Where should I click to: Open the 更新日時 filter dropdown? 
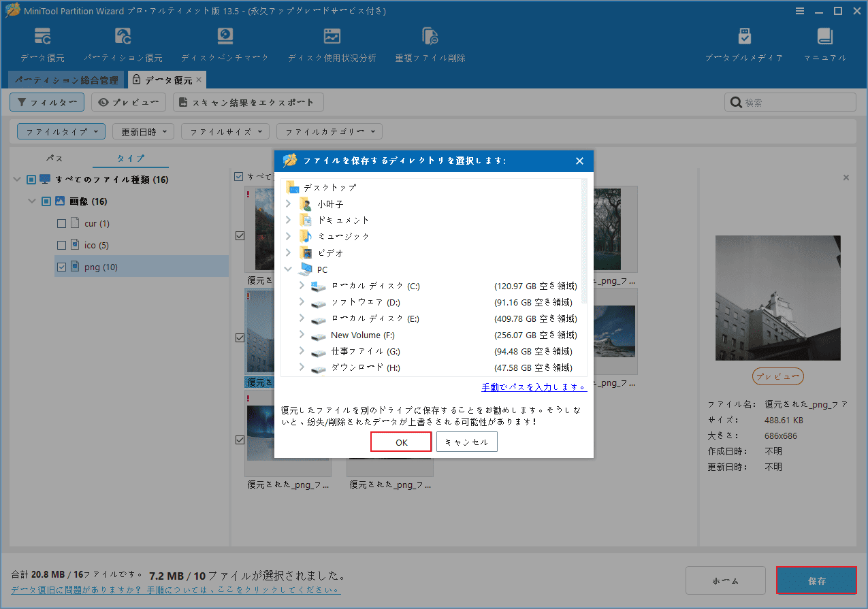click(143, 131)
